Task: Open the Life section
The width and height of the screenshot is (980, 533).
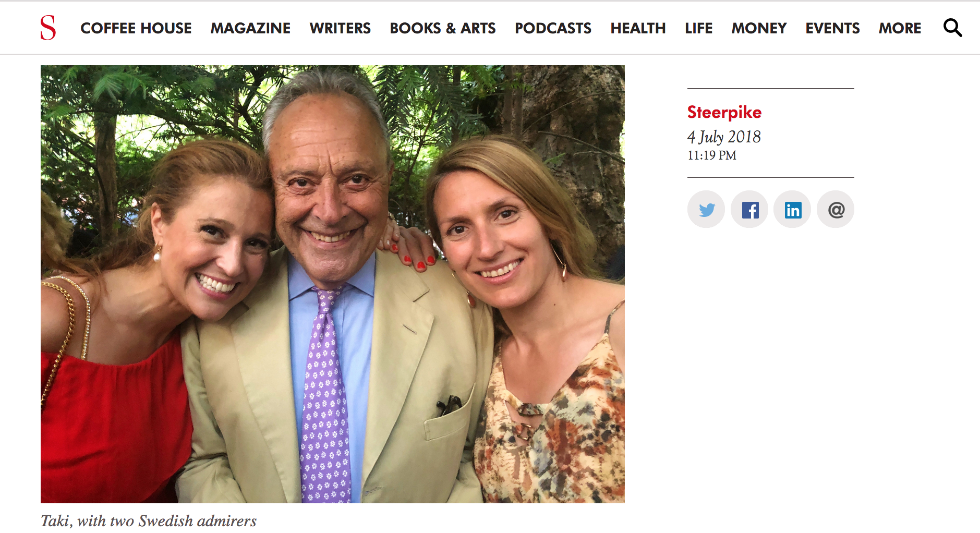Action: click(x=699, y=28)
